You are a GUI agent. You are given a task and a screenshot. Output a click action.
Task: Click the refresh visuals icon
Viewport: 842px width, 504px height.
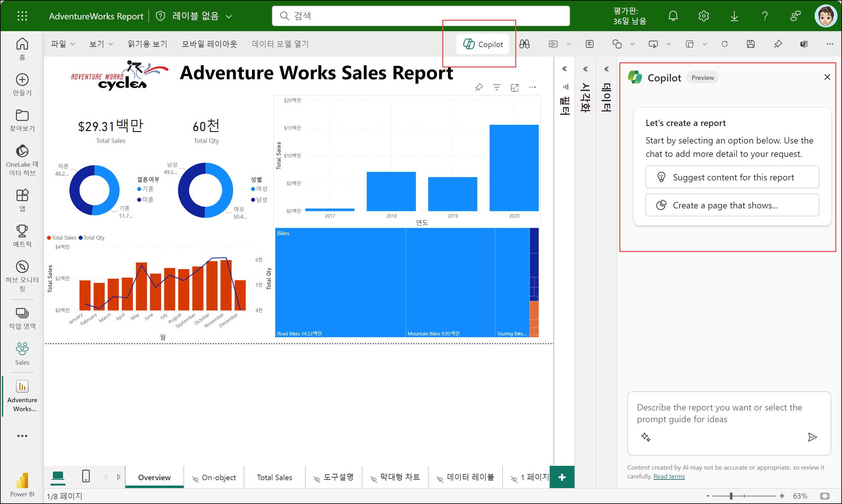[724, 44]
